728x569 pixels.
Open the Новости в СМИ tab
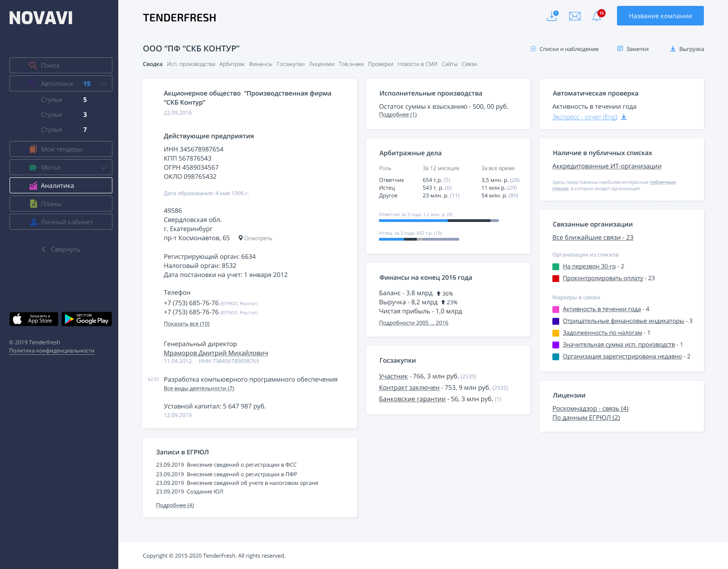point(417,64)
